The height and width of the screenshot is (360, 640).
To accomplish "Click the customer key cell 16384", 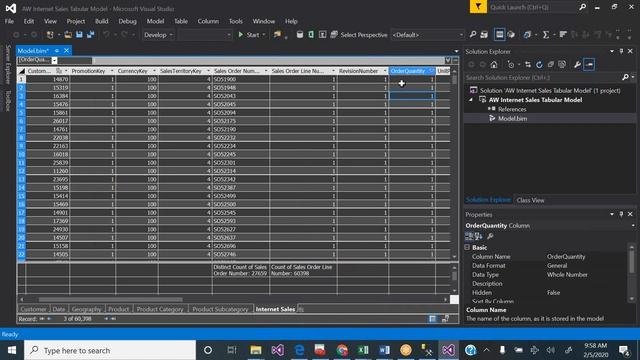I will tap(48, 96).
